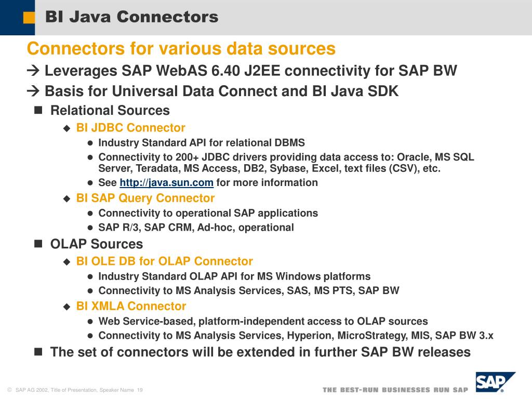Click the SAP logo
Screen dimensions: 532x399
tap(495, 382)
